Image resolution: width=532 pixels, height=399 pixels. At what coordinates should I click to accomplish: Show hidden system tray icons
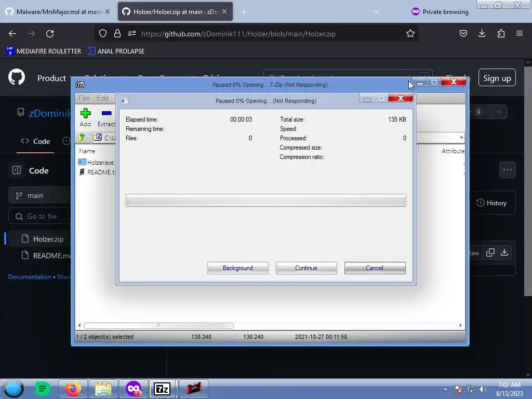click(445, 389)
